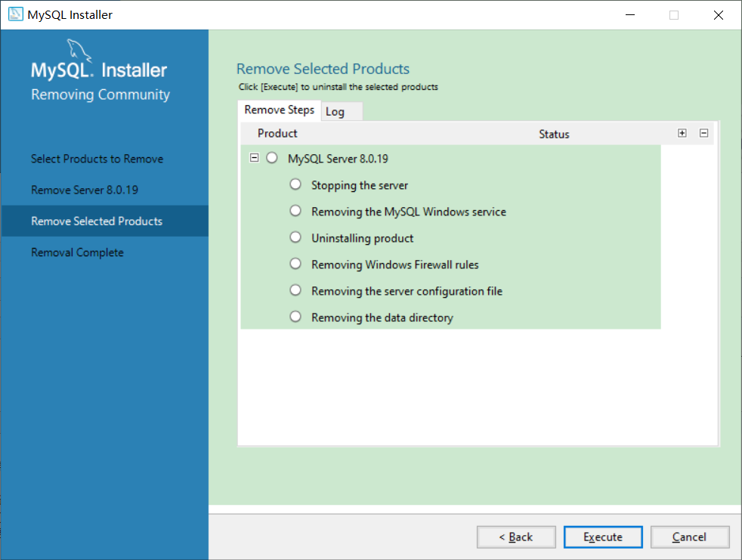Click the MySQL Installer title bar icon

16,14
